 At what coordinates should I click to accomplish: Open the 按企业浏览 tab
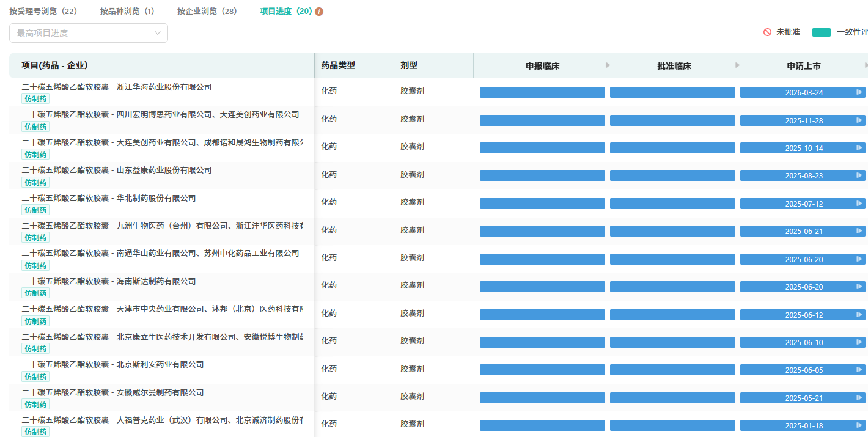pyautogui.click(x=207, y=12)
